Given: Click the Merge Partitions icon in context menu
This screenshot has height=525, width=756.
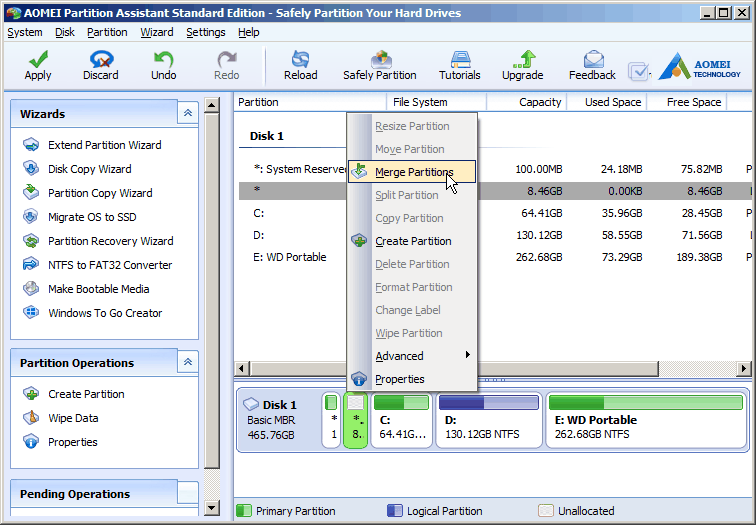Looking at the screenshot, I should pyautogui.click(x=359, y=172).
